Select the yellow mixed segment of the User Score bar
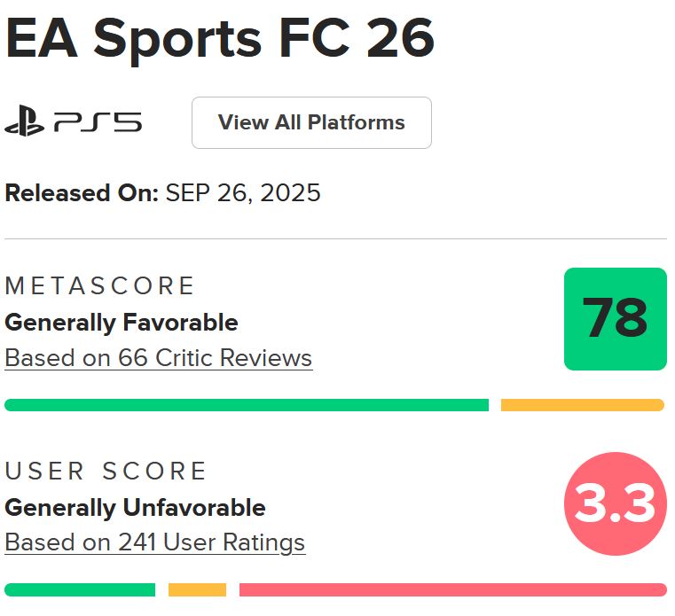The height and width of the screenshot is (616, 675). [x=197, y=589]
